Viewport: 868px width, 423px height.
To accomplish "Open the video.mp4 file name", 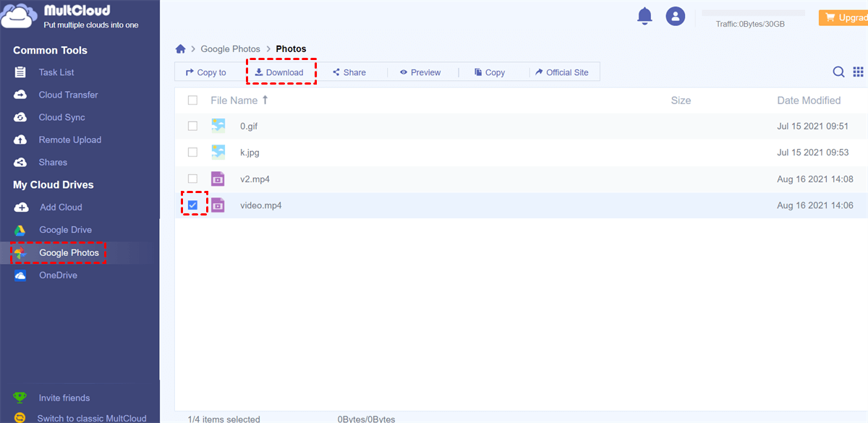I will point(260,205).
